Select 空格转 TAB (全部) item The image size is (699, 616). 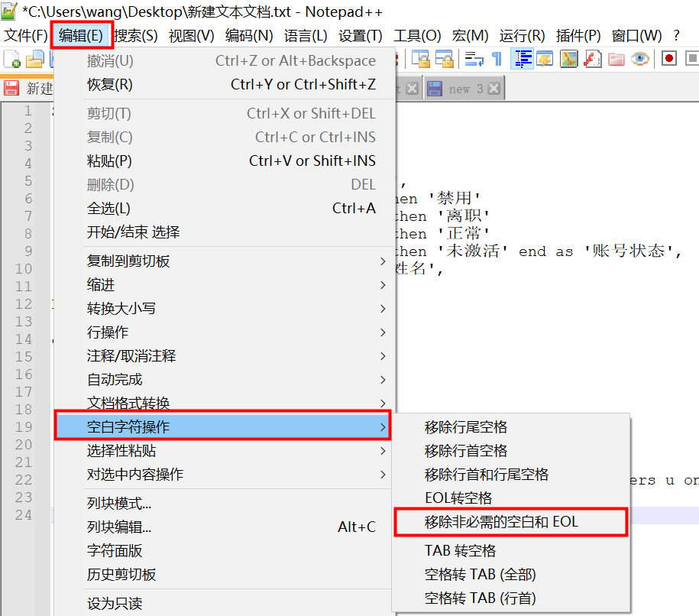pos(511,575)
